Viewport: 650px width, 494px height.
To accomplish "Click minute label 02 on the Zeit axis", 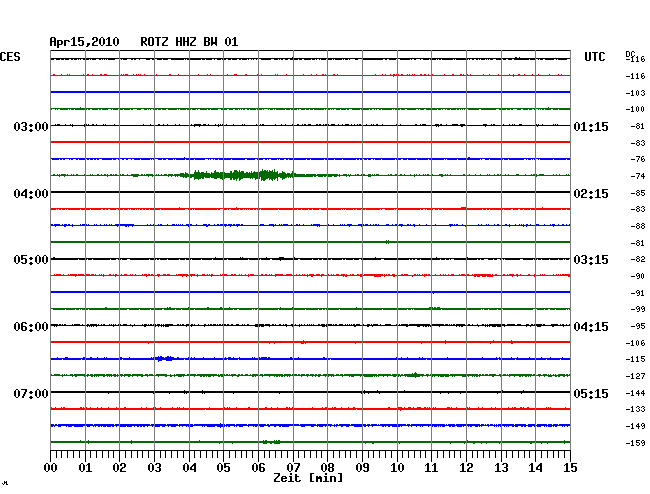I will (119, 468).
